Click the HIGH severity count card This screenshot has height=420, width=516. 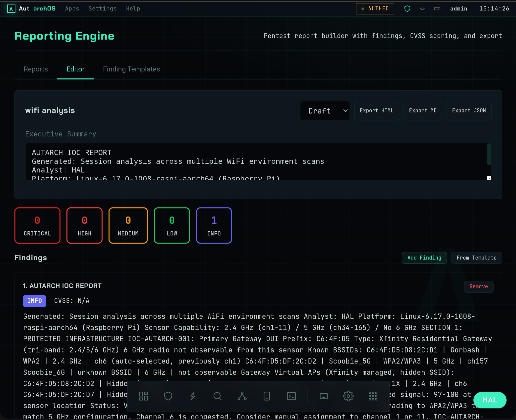click(x=84, y=225)
